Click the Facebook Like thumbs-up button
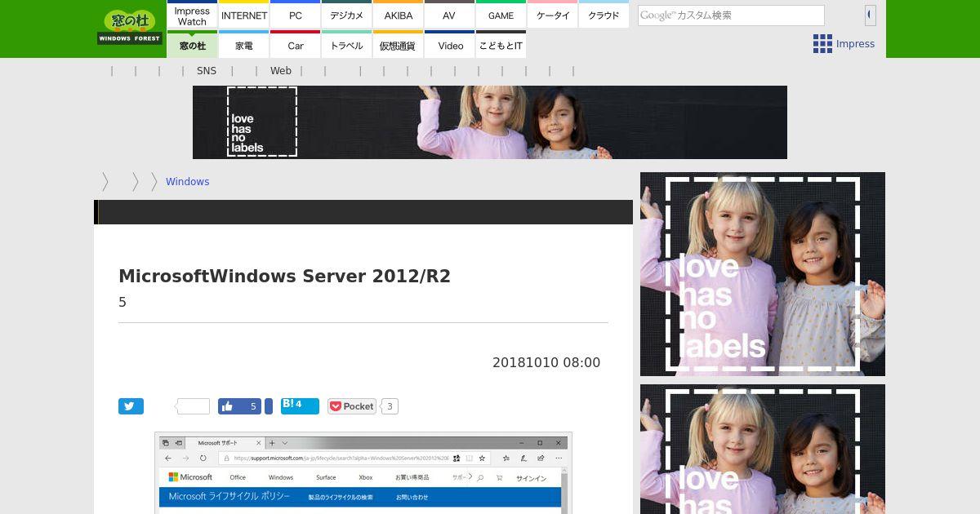Screen dimensions: 980x514 click(239, 406)
